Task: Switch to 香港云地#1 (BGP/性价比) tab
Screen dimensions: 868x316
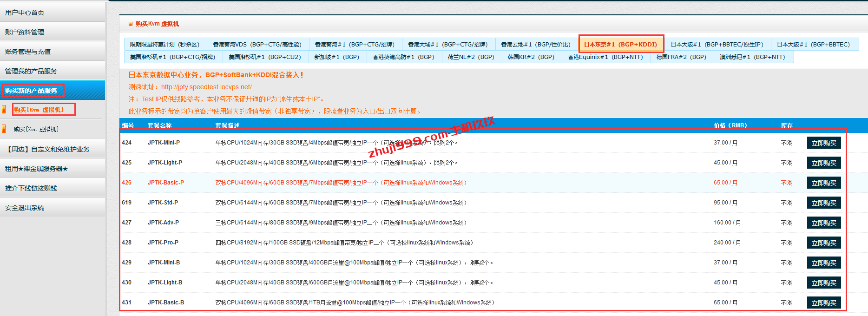Action: click(x=536, y=44)
